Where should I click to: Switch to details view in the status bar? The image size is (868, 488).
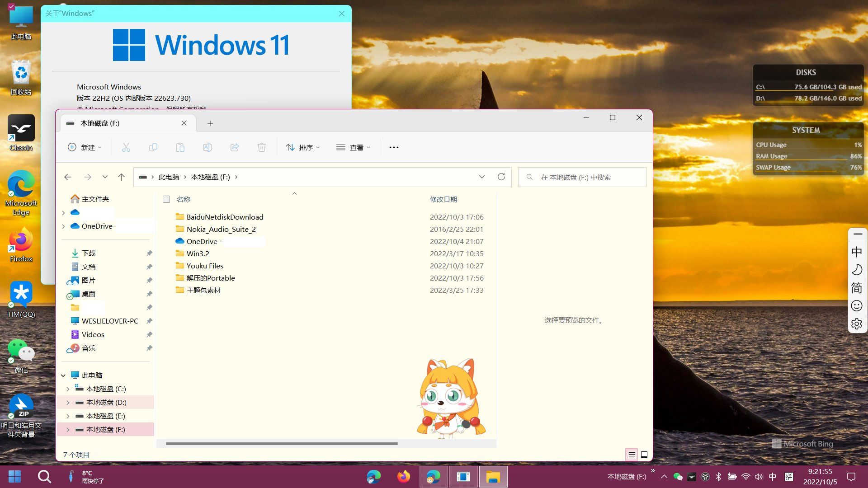[632, 455]
